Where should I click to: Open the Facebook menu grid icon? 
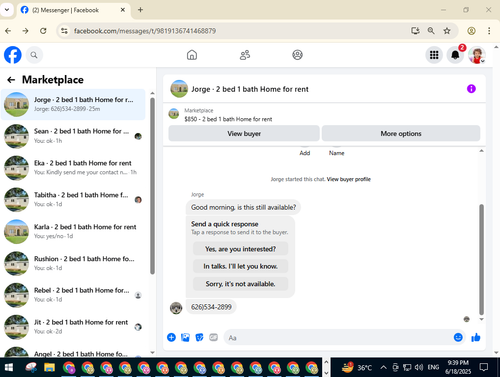pos(434,55)
